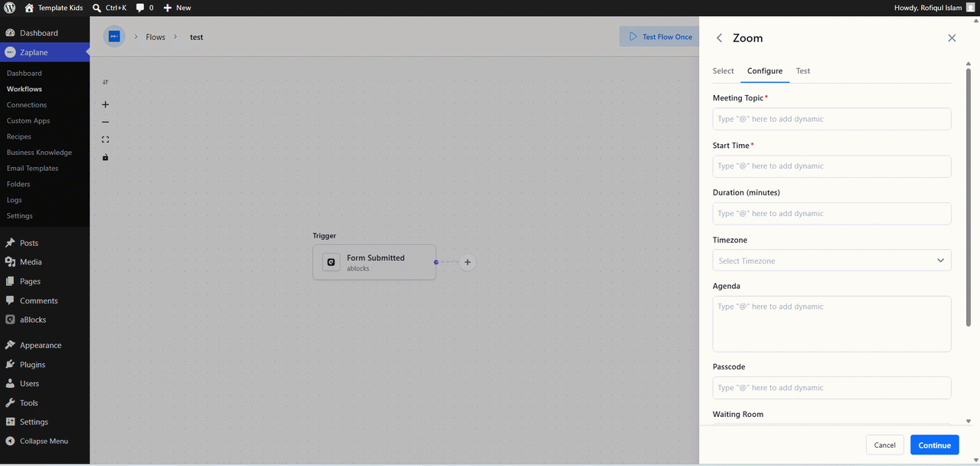Click panel scrollbar down arrow
980x466 pixels.
[969, 421]
